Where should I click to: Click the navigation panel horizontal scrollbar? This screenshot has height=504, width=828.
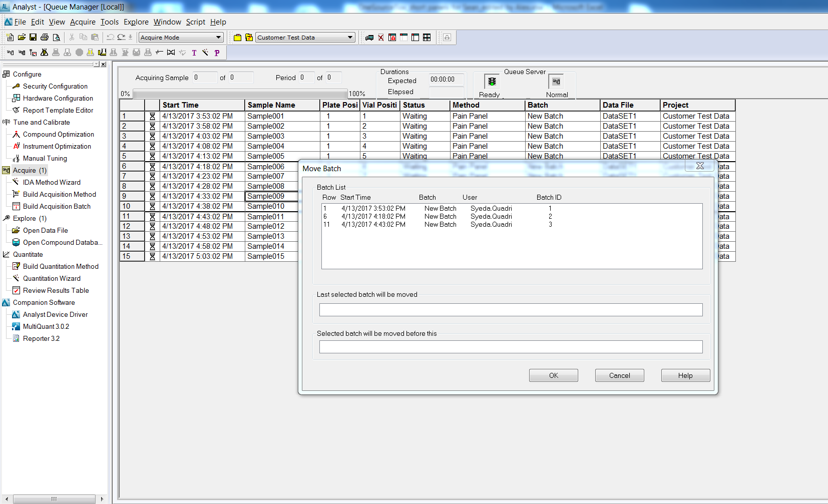click(54, 499)
